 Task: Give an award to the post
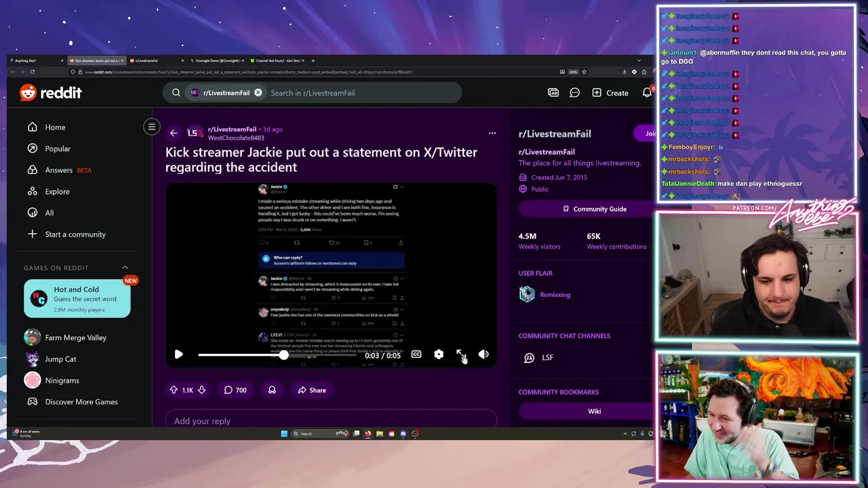tap(272, 390)
